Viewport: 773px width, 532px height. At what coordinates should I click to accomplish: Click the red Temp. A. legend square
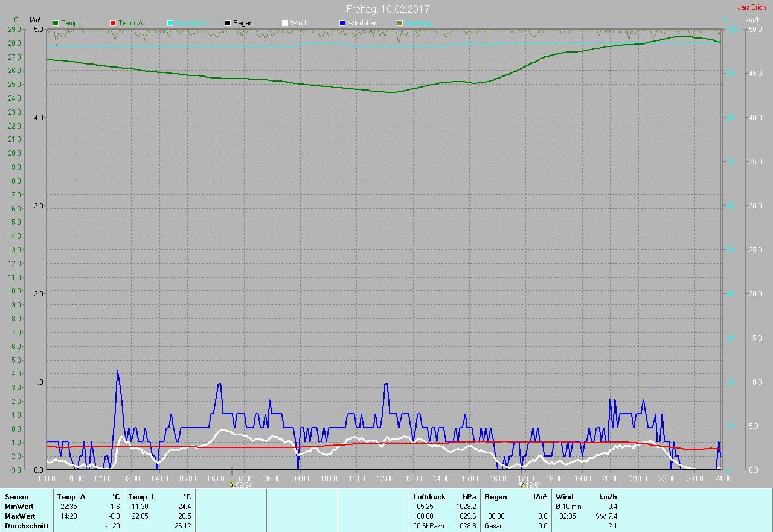[113, 23]
